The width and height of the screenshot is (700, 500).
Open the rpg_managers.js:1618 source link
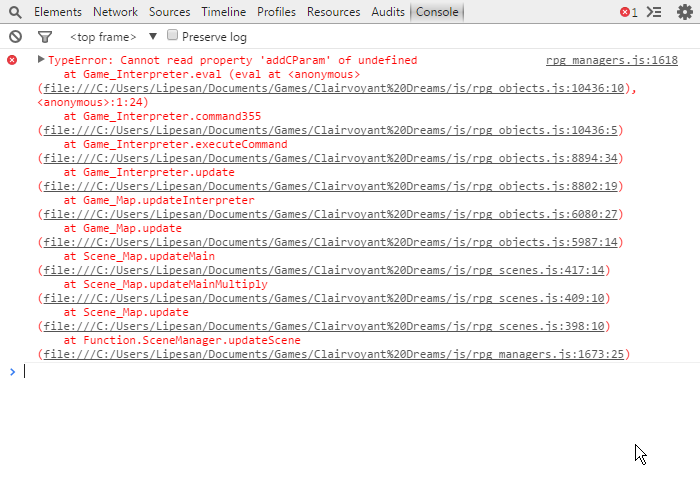pyautogui.click(x=612, y=60)
